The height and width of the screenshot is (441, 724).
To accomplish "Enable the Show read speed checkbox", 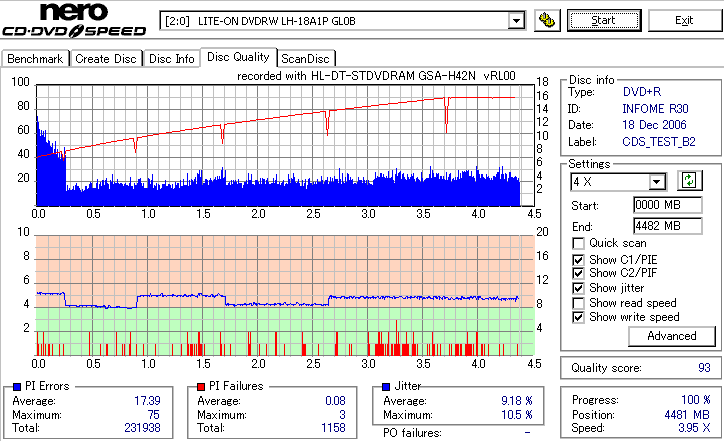I will coord(578,303).
